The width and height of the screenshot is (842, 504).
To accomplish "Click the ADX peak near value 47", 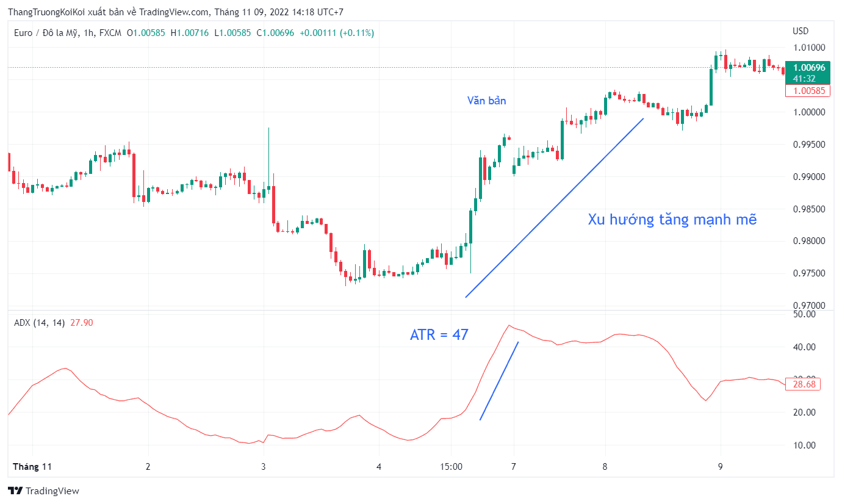I will (x=509, y=325).
